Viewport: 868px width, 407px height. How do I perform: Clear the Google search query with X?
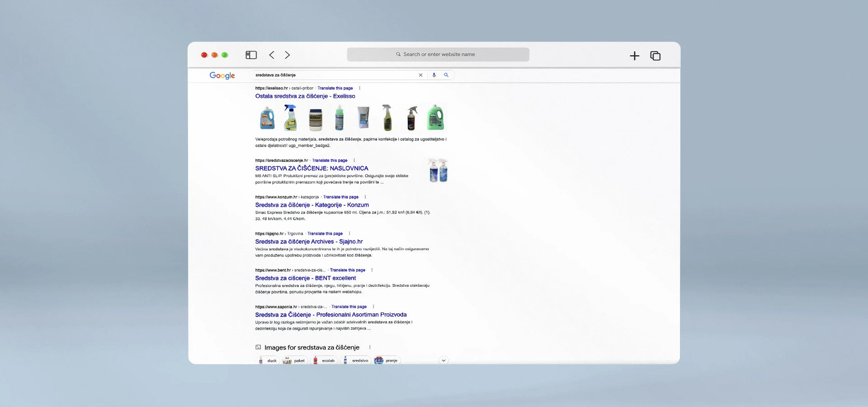420,75
